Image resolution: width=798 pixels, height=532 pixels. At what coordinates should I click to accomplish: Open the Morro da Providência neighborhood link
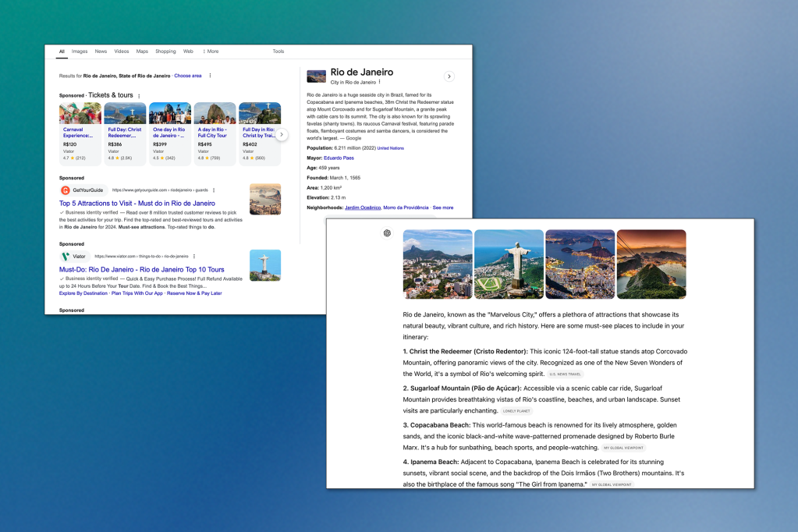click(x=406, y=207)
